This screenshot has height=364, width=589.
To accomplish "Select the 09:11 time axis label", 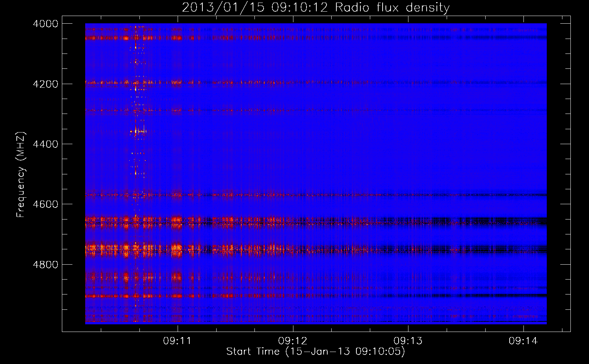I will 177,341.
